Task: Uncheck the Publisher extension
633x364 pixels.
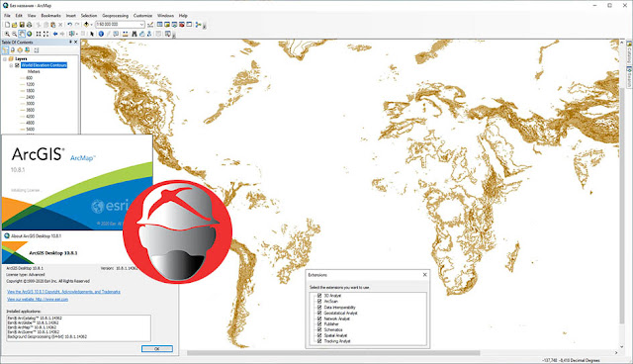Action: point(319,324)
